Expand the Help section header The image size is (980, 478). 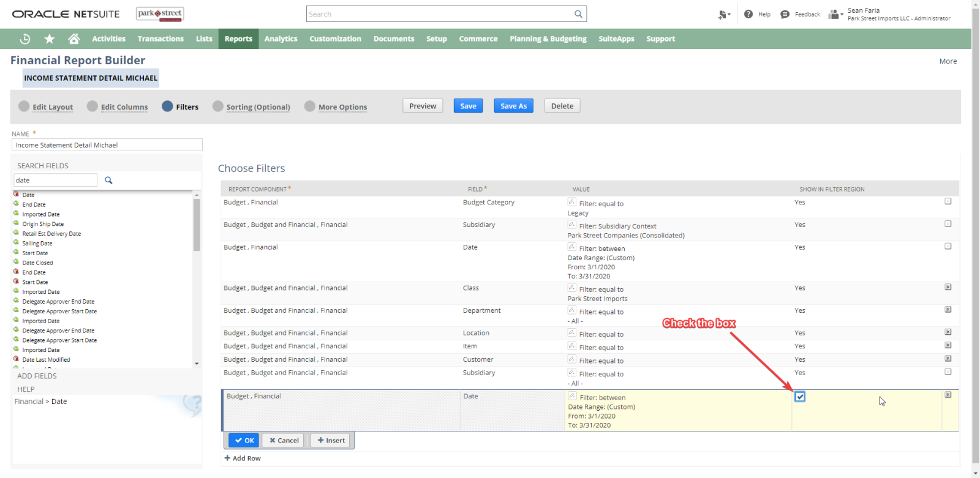26,389
